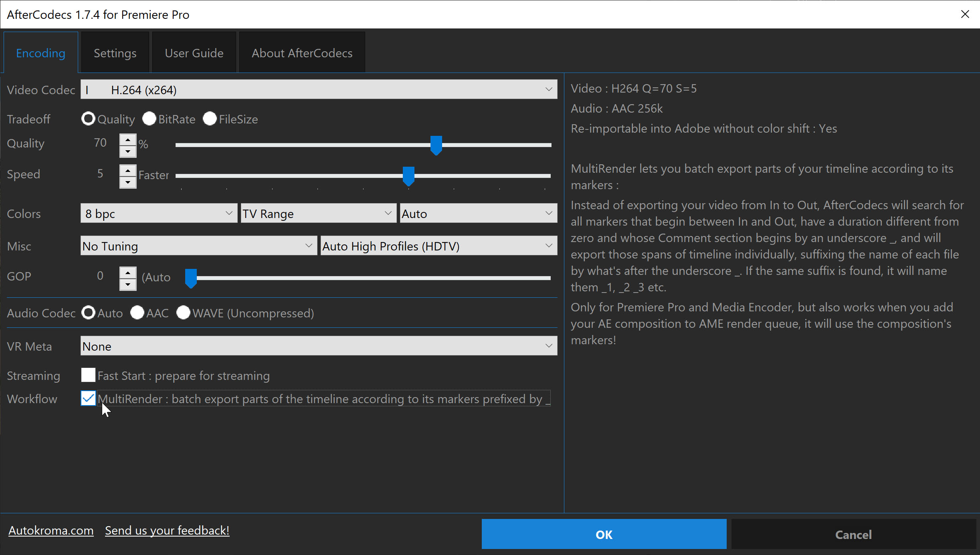
Task: Disable the MultiRender workflow option
Action: (x=88, y=398)
